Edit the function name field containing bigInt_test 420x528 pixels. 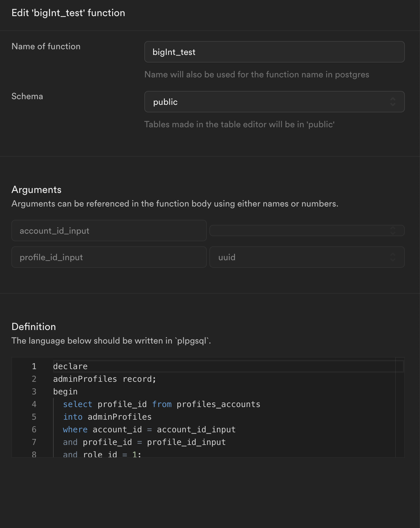point(274,52)
